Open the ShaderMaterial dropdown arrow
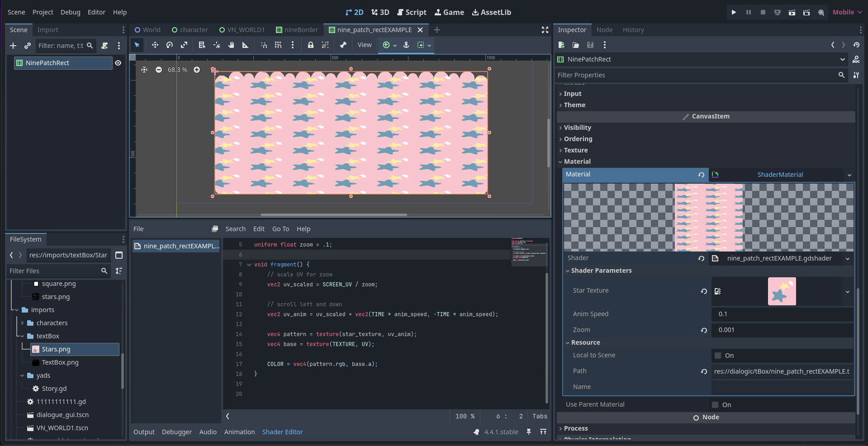 point(849,175)
